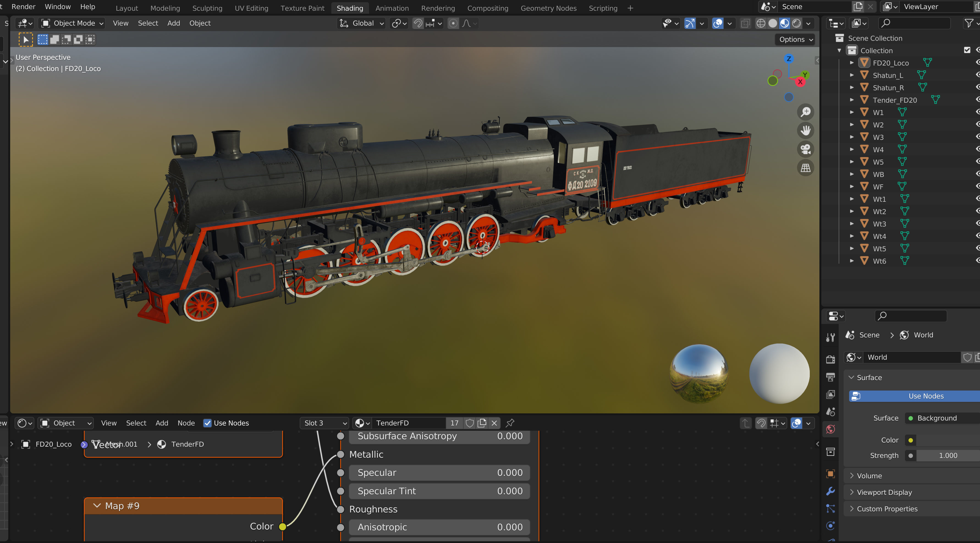Screen dimensions: 980x543
Task: Open Particles properties tab icon
Action: click(x=830, y=508)
